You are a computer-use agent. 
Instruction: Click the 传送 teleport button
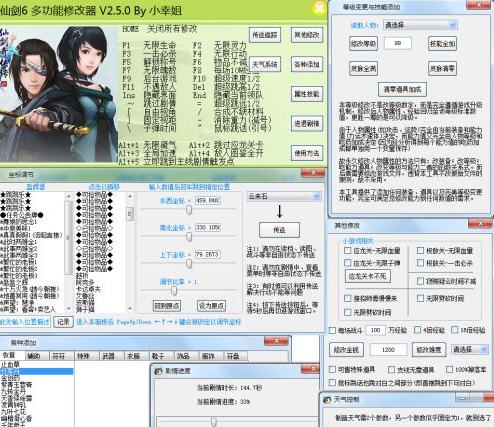pyautogui.click(x=279, y=230)
